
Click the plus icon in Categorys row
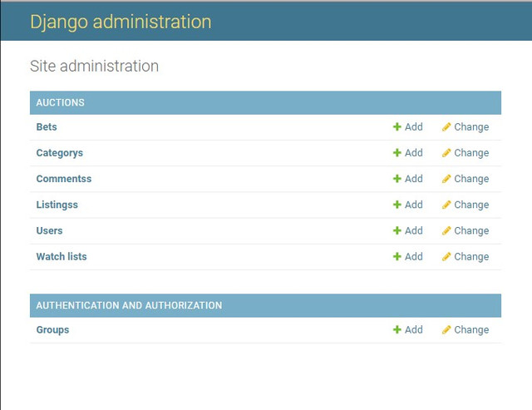397,153
